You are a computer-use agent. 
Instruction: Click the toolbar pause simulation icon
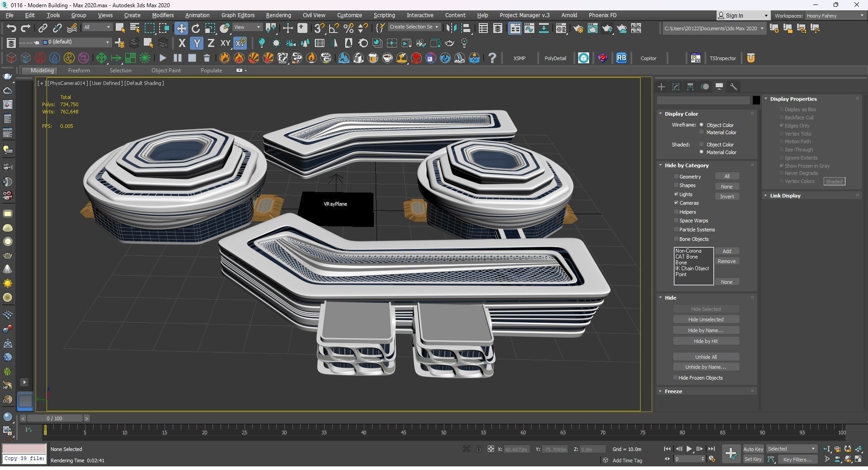click(177, 58)
